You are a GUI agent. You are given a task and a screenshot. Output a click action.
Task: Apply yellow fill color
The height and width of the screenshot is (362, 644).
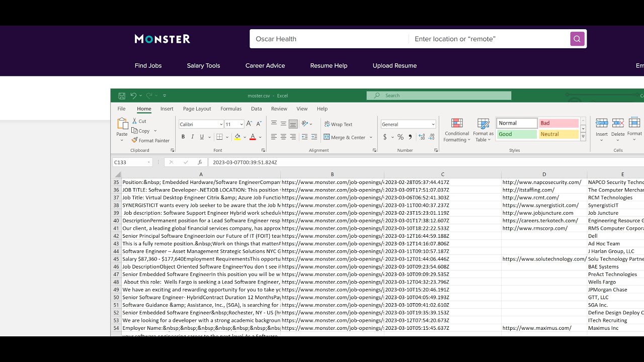pyautogui.click(x=237, y=137)
